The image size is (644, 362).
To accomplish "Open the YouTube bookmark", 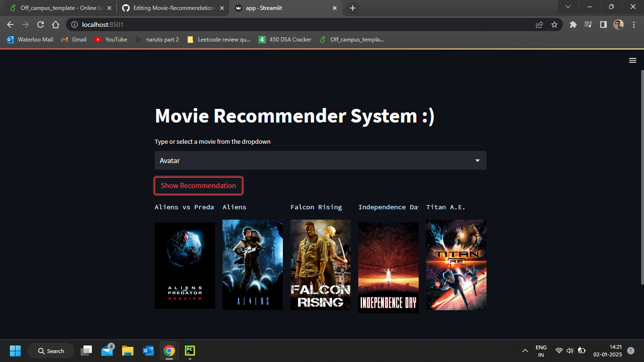I will 111,40.
